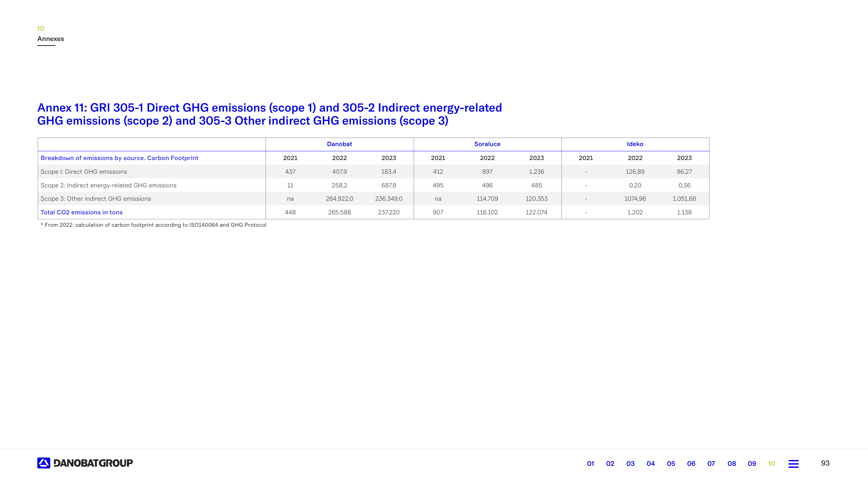Screen dimensions: 868x488
Task: Click 'Scope 3: Other indirect GHG emissions' label
Action: 96,199
